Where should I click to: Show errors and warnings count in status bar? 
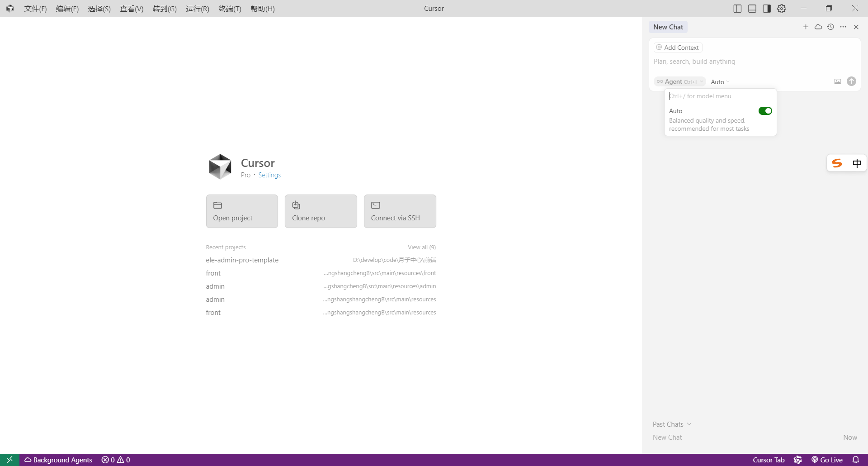[x=116, y=460]
